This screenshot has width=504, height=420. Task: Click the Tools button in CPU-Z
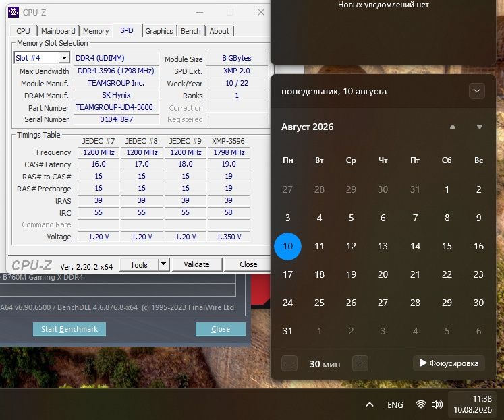tap(139, 264)
